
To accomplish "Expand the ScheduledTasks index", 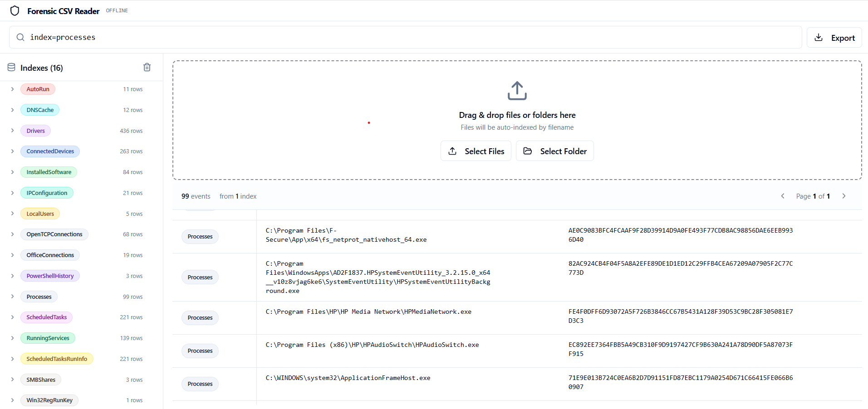I will (12, 317).
